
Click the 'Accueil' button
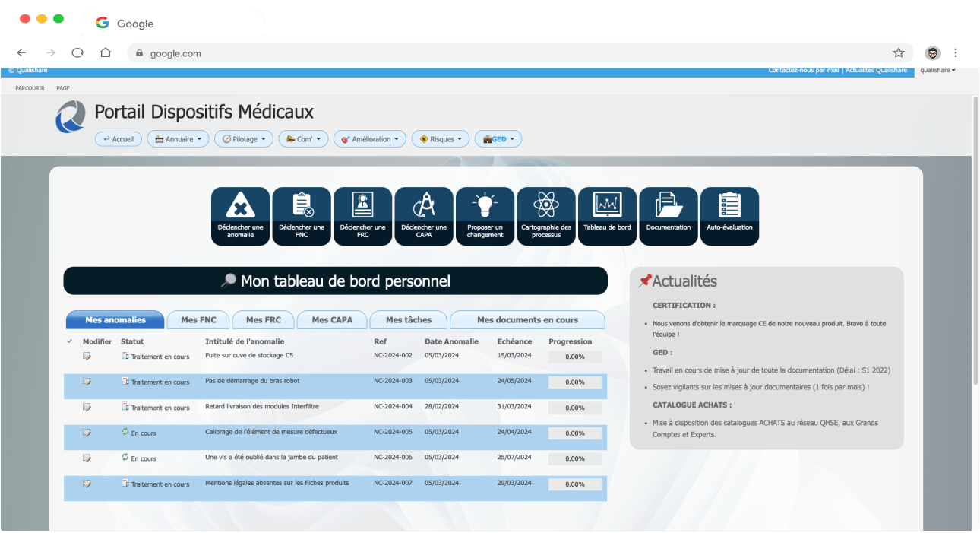click(x=118, y=138)
